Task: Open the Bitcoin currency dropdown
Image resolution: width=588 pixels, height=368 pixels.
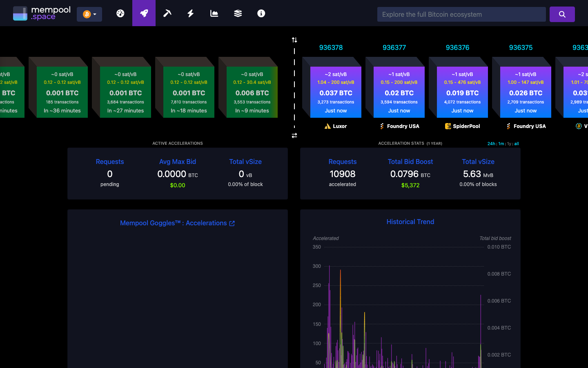Action: click(x=89, y=13)
